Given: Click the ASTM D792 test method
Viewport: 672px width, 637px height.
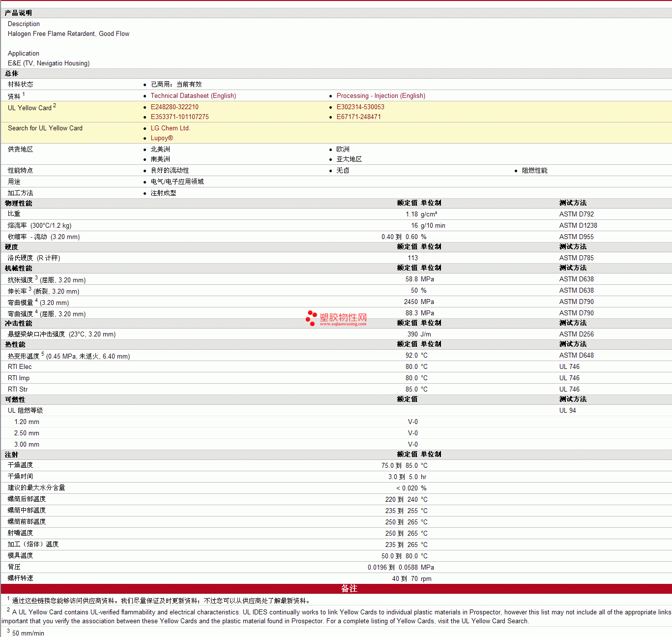Looking at the screenshot, I should pyautogui.click(x=577, y=214).
